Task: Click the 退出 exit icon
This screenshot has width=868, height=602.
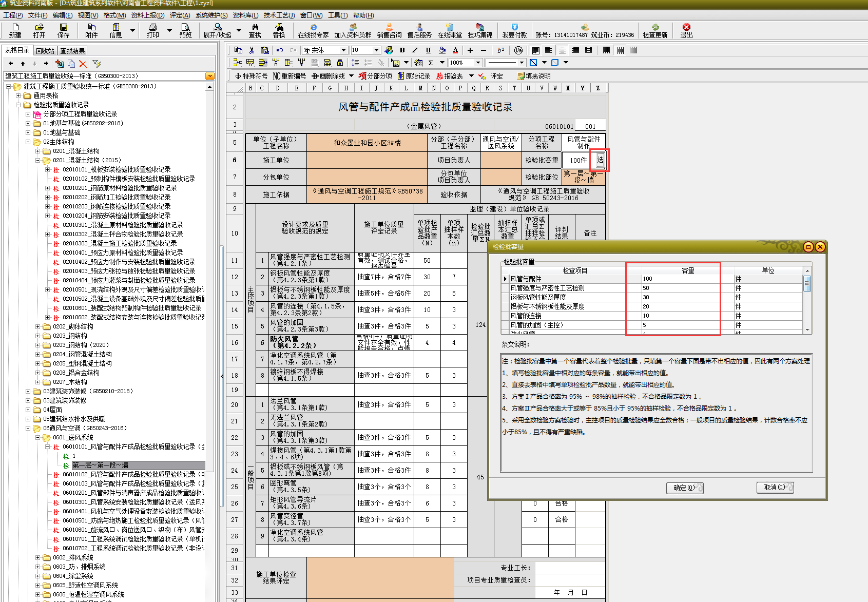Action: (x=686, y=30)
